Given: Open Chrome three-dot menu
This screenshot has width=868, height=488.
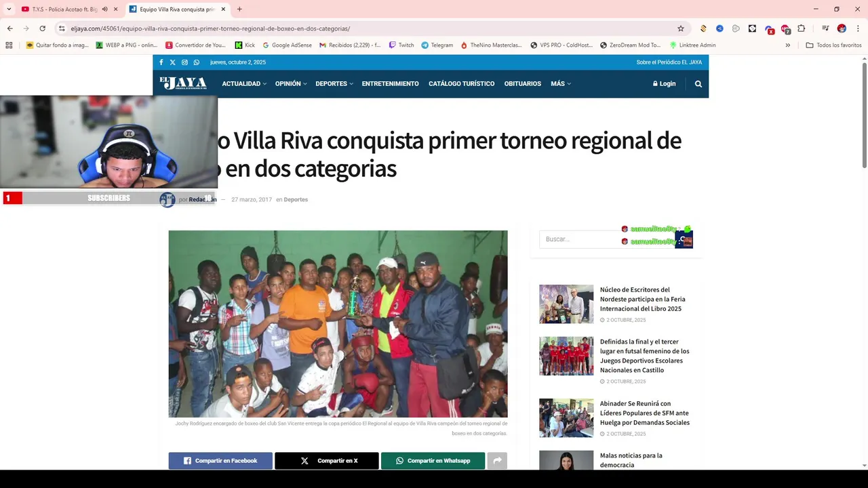Looking at the screenshot, I should coord(858,28).
